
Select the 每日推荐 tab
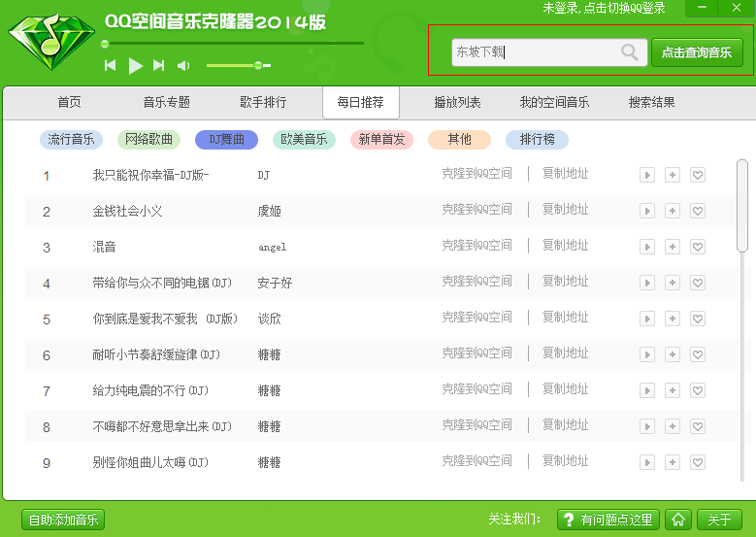pos(361,102)
